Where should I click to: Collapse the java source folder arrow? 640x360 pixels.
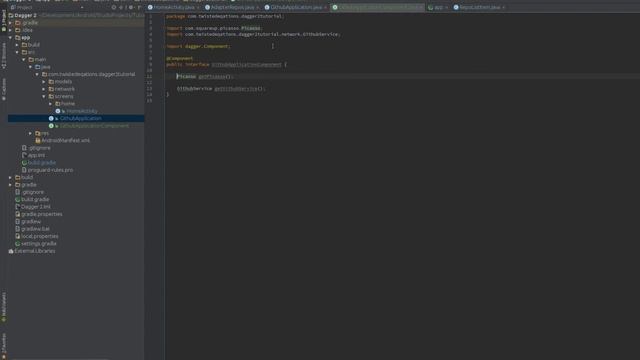[x=30, y=67]
